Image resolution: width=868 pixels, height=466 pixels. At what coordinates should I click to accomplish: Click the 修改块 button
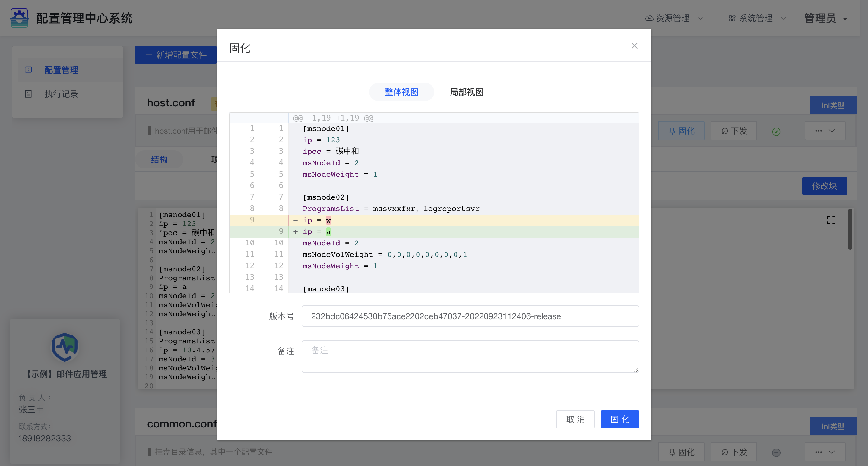click(x=824, y=186)
